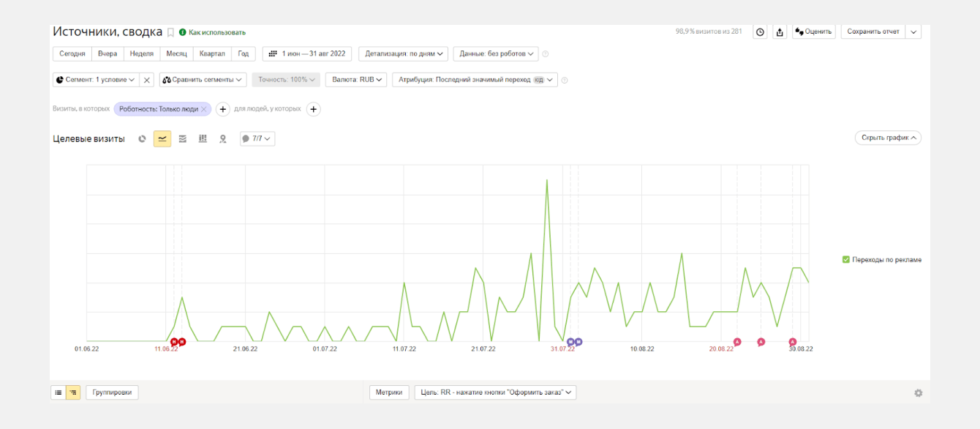Switch table to tree list view
Screen dimensions: 980x429
click(73, 392)
